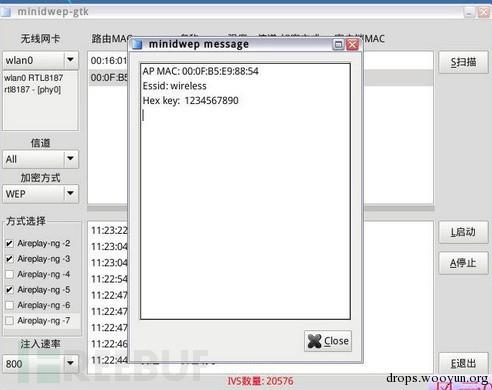Click the log entry at 11:22:54

point(109,279)
